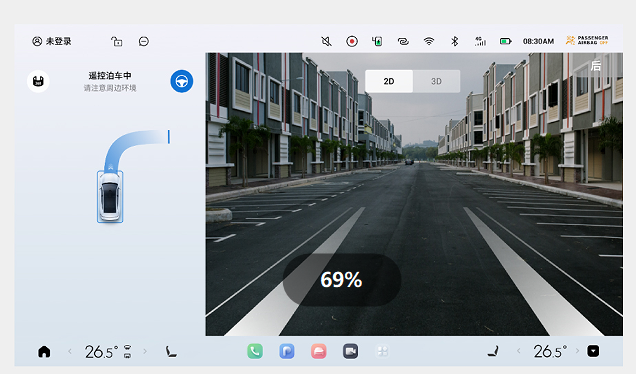Tap the 后 rear camera label

595,66
